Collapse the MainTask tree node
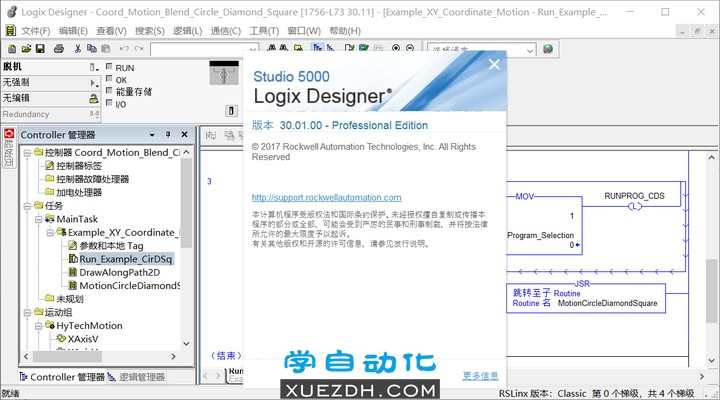720x400 pixels. click(x=39, y=219)
